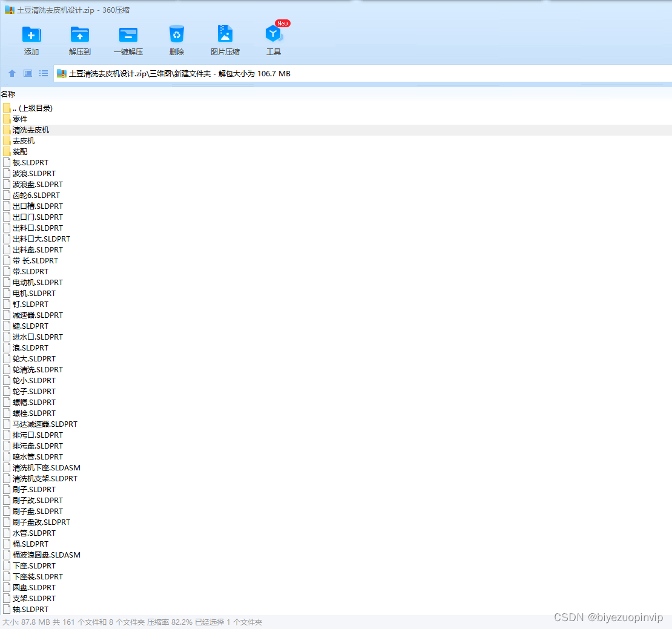Select file 桶.SLDPRT
Image resolution: width=672 pixels, height=629 pixels.
30,544
